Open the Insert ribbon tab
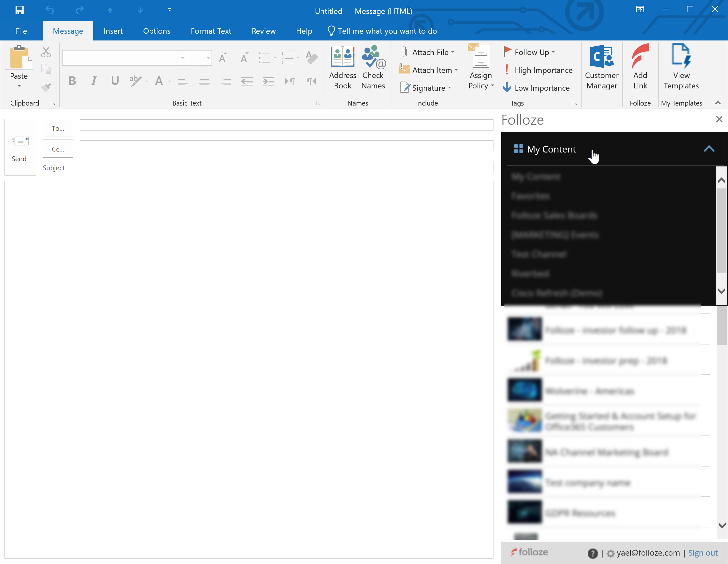728x564 pixels. pyautogui.click(x=113, y=31)
